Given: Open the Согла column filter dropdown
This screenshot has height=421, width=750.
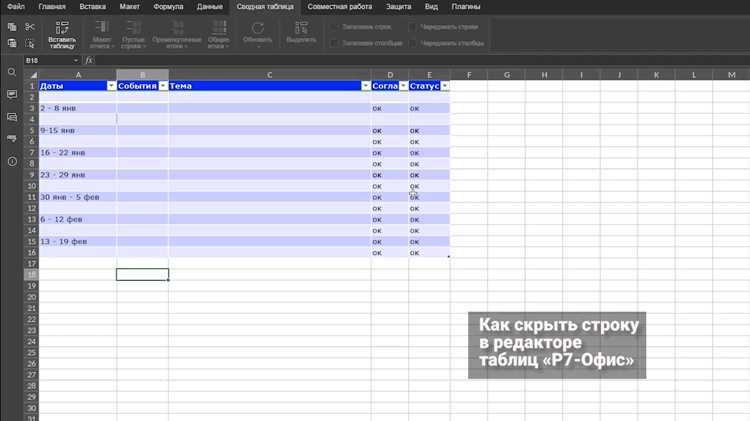Looking at the screenshot, I should pyautogui.click(x=403, y=86).
